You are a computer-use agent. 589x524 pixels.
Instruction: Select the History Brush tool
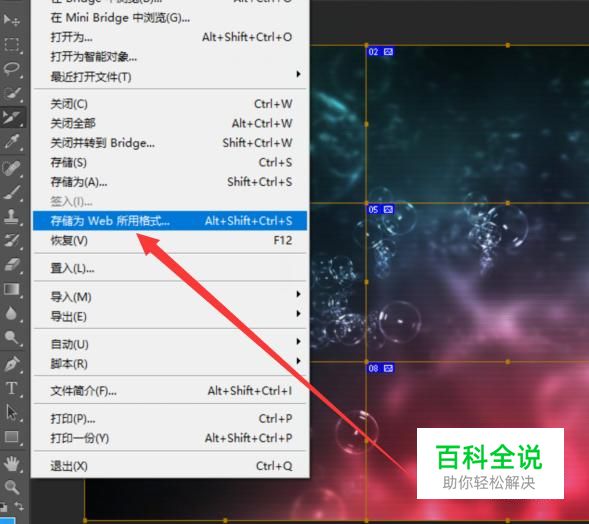tap(12, 240)
